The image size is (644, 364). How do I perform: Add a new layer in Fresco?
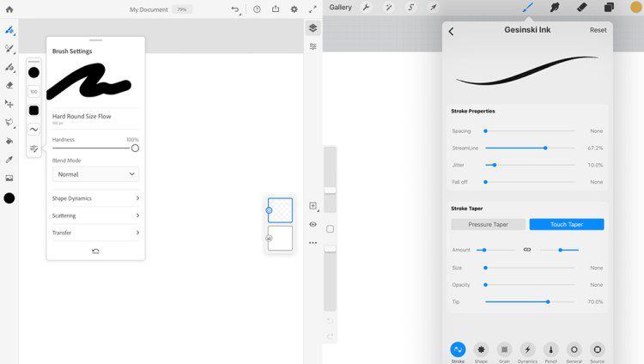click(313, 205)
